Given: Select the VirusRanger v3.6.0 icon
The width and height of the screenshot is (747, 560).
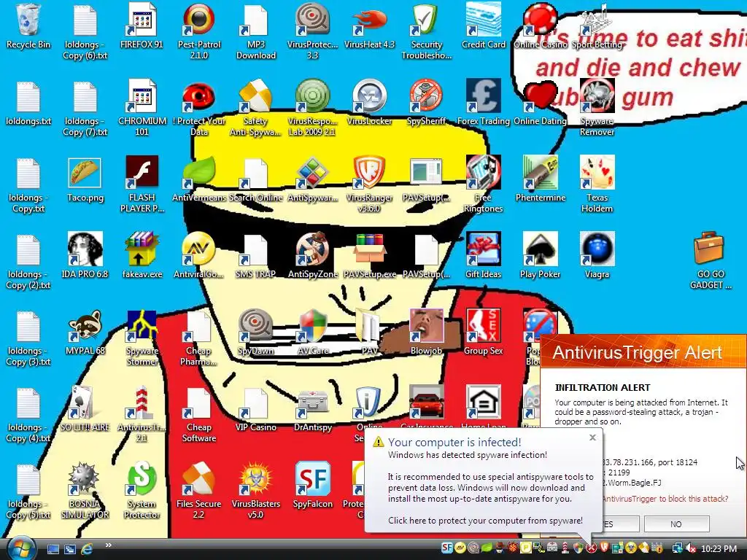Looking at the screenshot, I should [x=370, y=172].
